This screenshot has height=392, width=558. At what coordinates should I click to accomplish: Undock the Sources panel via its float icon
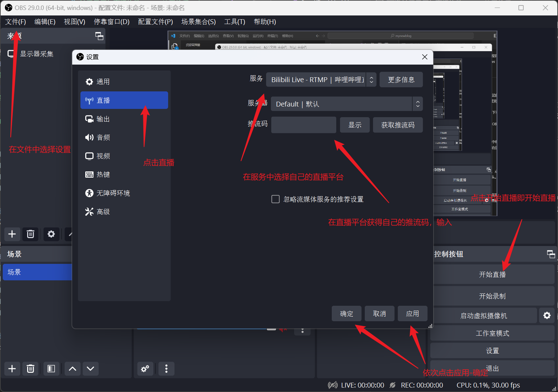[99, 36]
